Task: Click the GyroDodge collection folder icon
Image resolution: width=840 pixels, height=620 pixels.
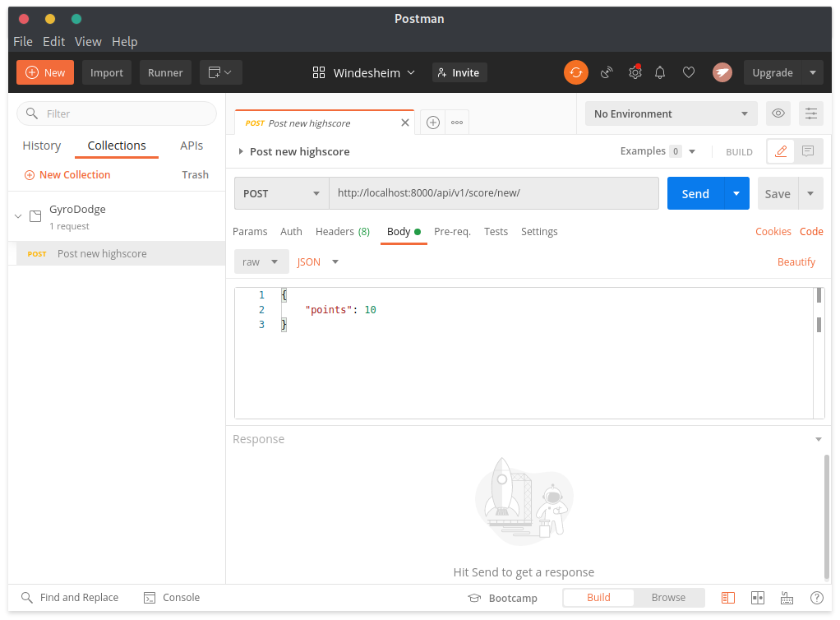Action: pyautogui.click(x=35, y=216)
